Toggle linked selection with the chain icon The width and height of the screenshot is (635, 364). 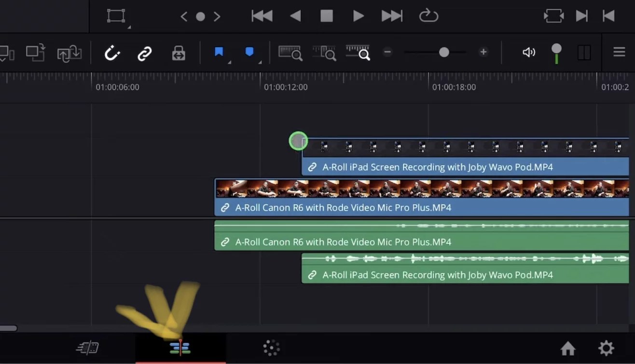pos(144,53)
